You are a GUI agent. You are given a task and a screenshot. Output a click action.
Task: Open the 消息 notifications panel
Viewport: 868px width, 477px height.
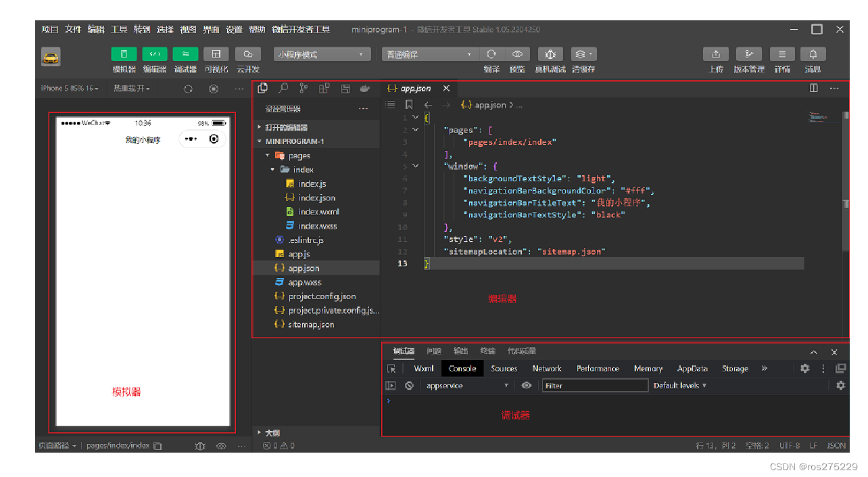[813, 53]
